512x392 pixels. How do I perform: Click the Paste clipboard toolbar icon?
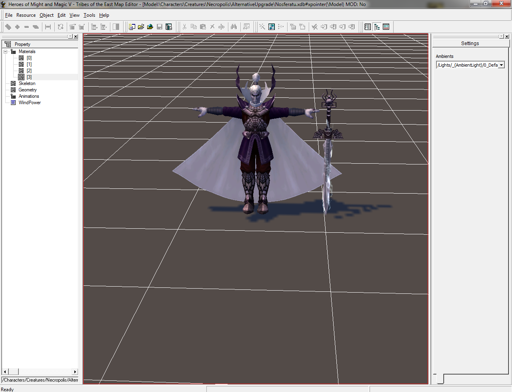click(x=203, y=27)
